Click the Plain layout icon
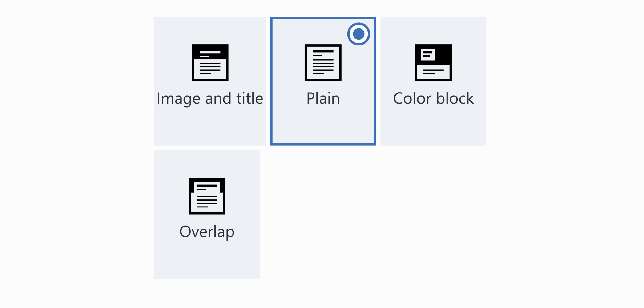Screen dimensions: 644x308 coord(323,62)
